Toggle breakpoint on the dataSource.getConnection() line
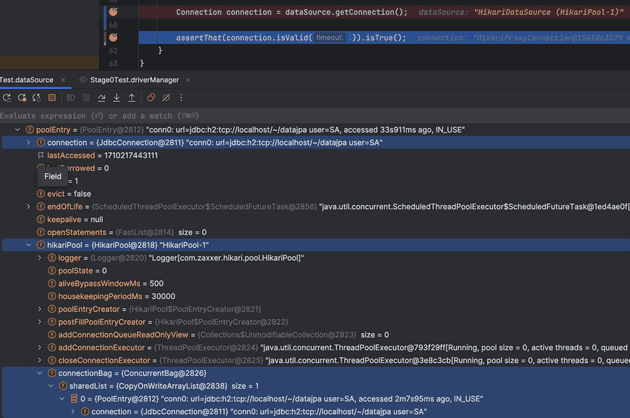The width and height of the screenshot is (630, 418). 114,12
